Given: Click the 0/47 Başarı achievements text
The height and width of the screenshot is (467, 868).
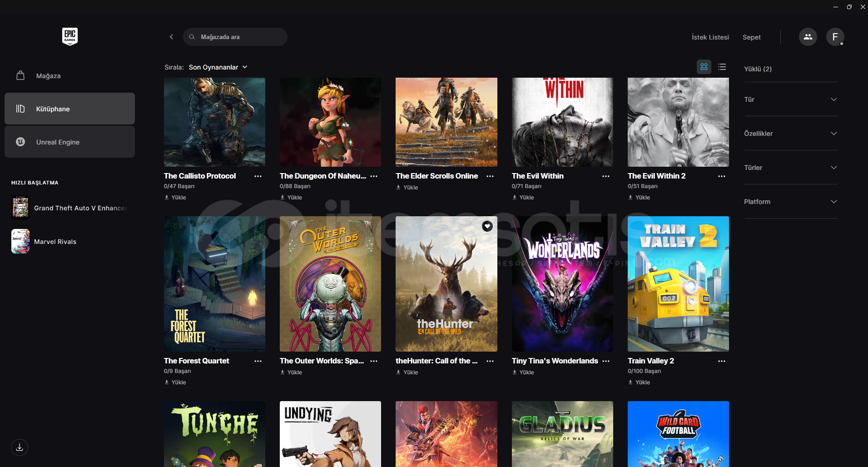Looking at the screenshot, I should 179,186.
